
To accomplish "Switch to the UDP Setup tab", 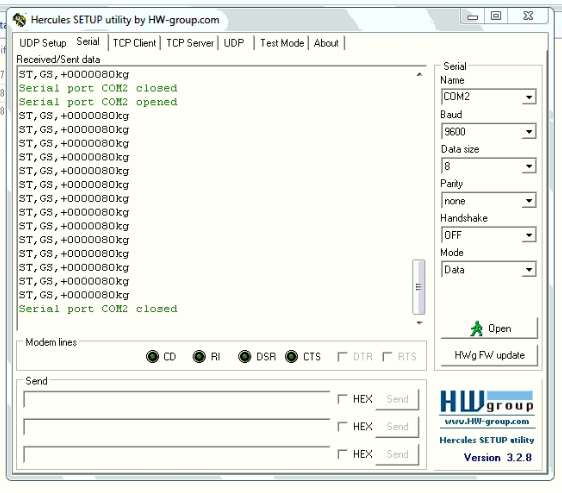I will 43,43.
